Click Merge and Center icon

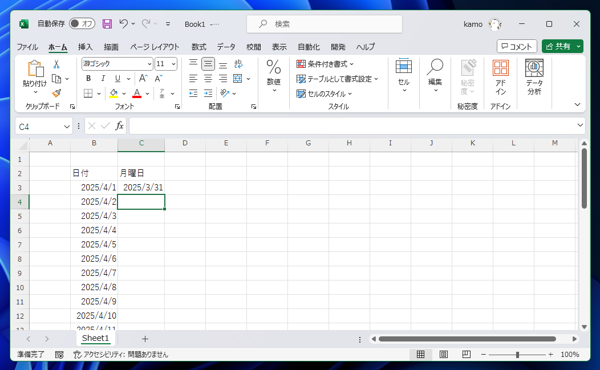[x=238, y=78]
